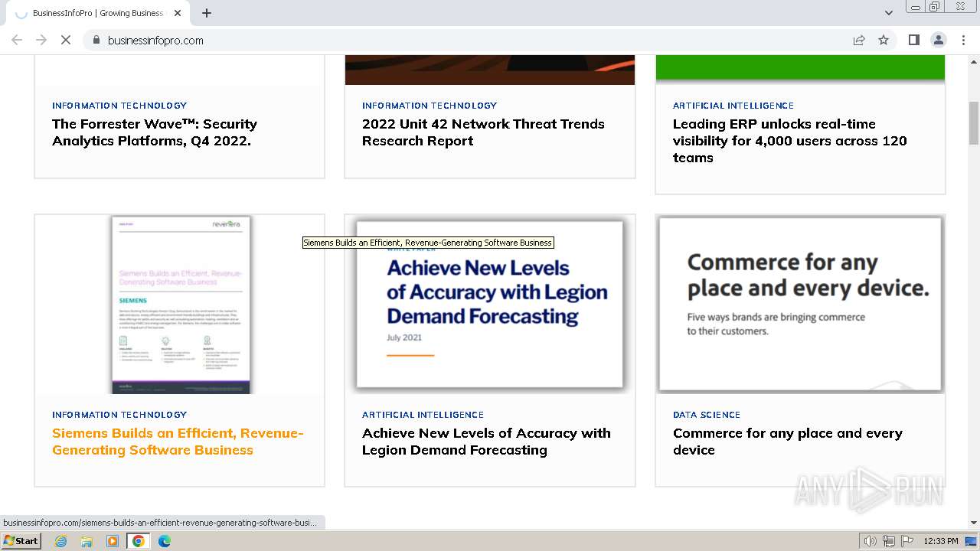Expand the tab search dropdown
This screenshot has height=551, width=980.
tap(888, 13)
